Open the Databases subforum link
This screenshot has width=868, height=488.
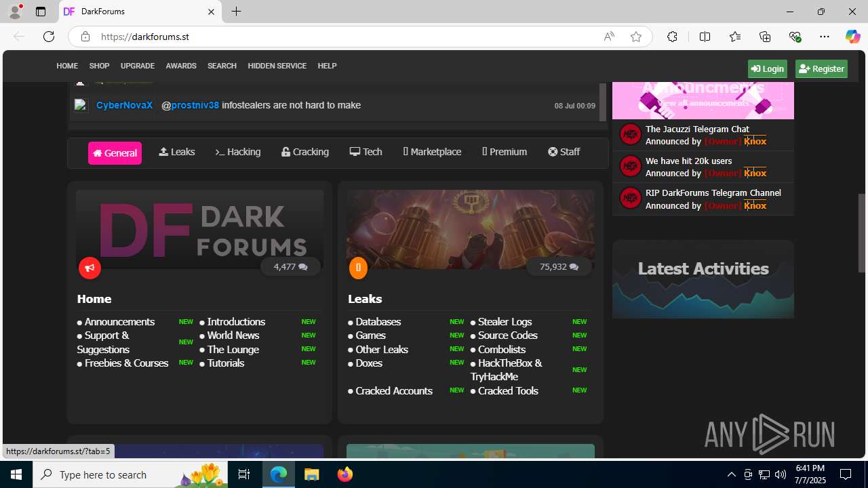click(x=378, y=322)
